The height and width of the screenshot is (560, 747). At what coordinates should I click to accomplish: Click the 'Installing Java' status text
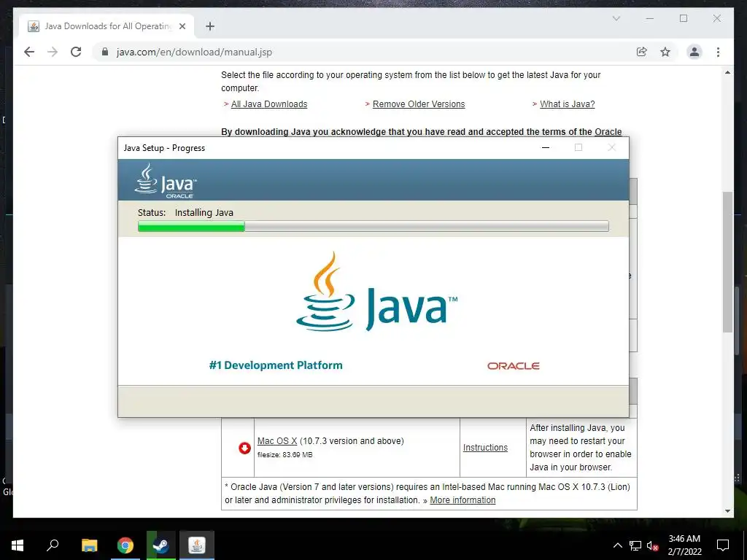click(x=204, y=212)
